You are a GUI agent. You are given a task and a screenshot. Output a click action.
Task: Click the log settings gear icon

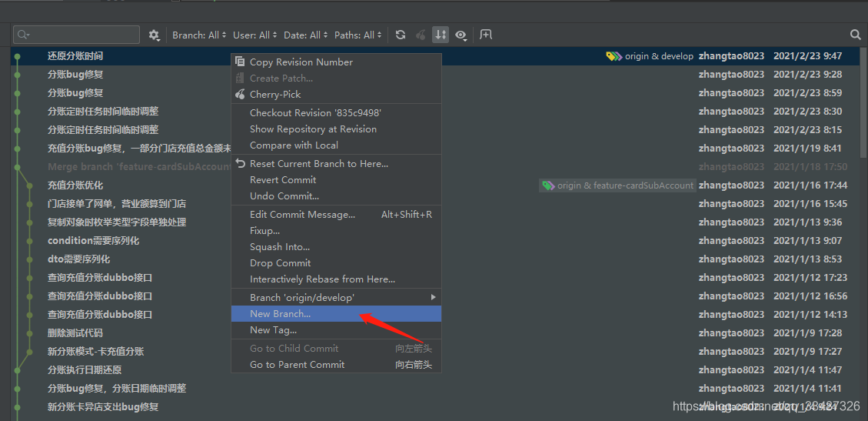click(x=155, y=35)
